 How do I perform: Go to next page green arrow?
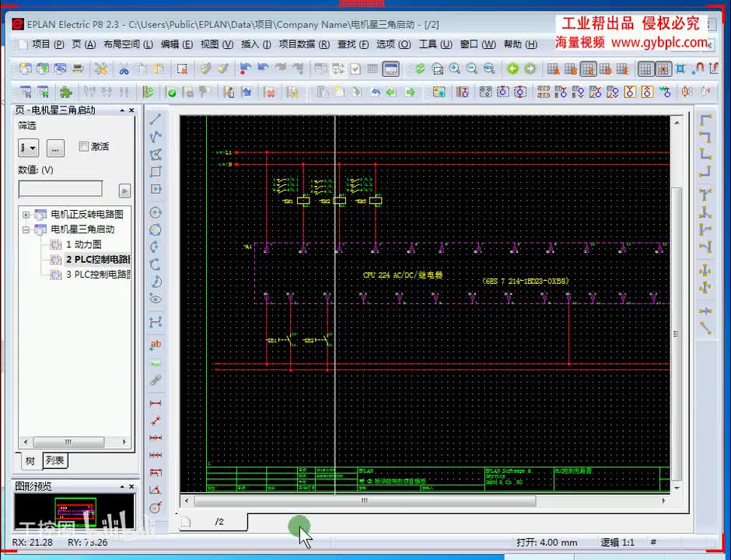click(x=530, y=69)
